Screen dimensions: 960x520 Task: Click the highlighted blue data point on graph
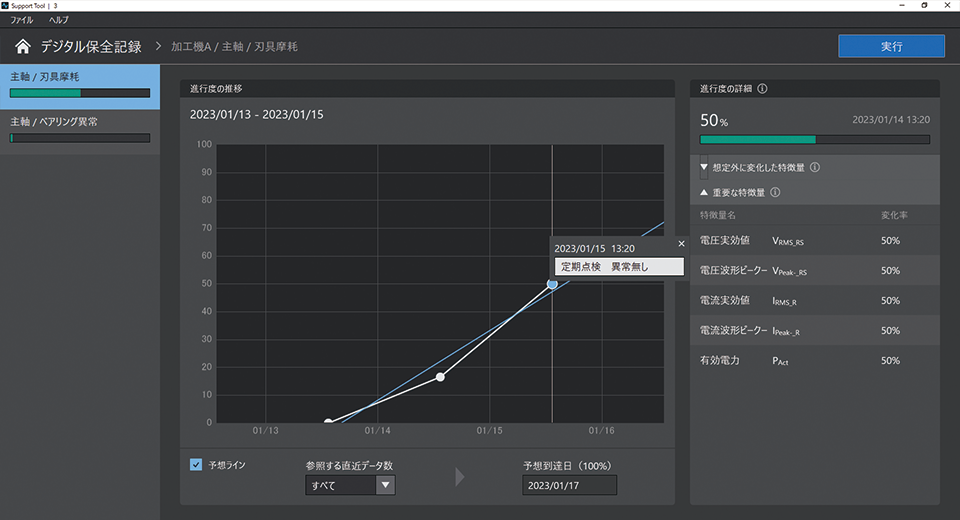[x=552, y=285]
